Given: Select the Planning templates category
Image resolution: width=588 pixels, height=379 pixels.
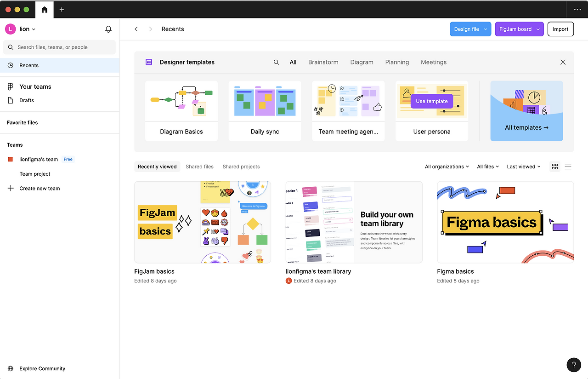Looking at the screenshot, I should [x=397, y=62].
